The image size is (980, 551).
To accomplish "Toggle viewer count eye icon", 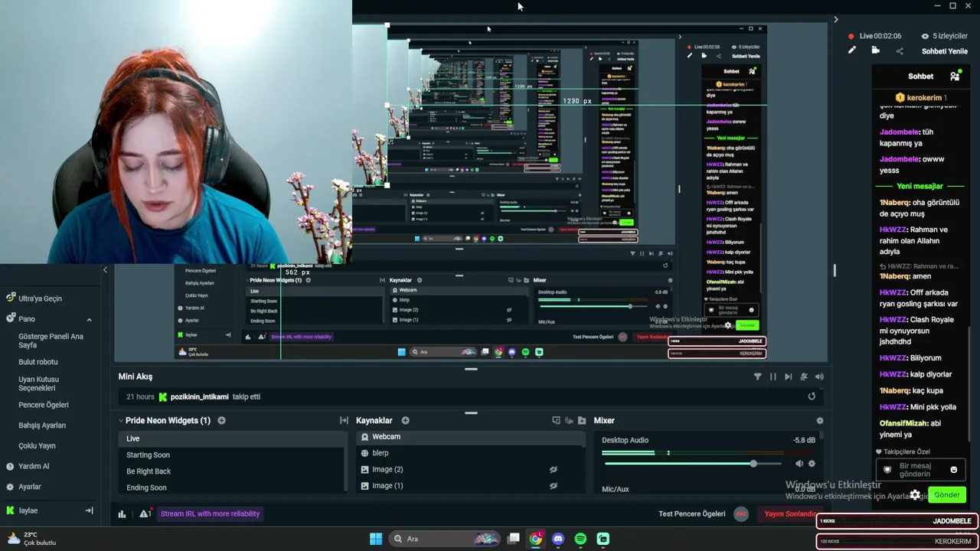I will (x=925, y=36).
